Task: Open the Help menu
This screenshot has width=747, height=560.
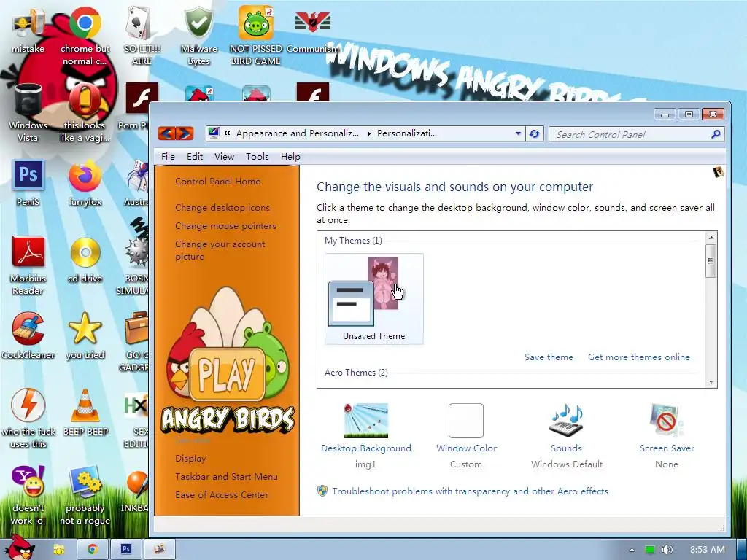Action: tap(290, 156)
